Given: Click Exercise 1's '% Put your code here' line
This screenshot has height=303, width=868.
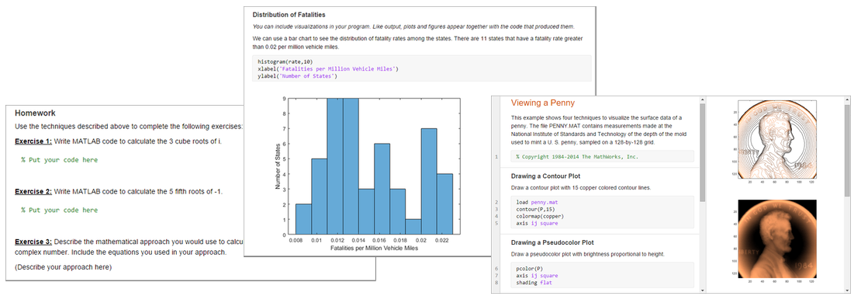Looking at the screenshot, I should click(59, 160).
